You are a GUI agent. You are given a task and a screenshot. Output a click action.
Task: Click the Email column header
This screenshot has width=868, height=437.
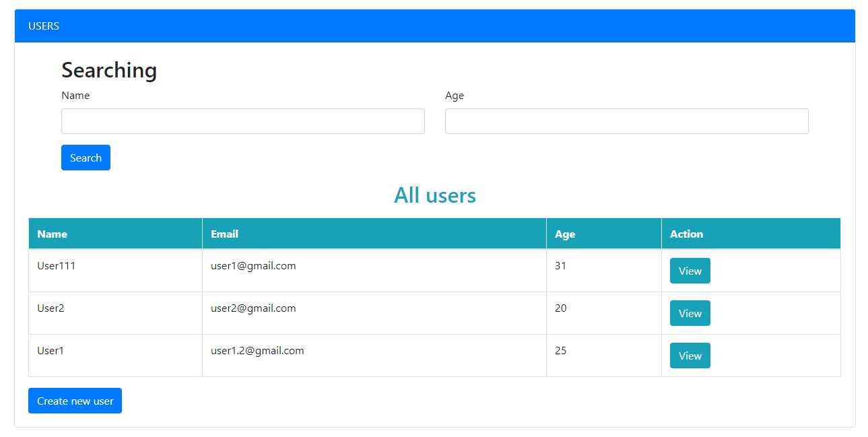click(x=224, y=234)
